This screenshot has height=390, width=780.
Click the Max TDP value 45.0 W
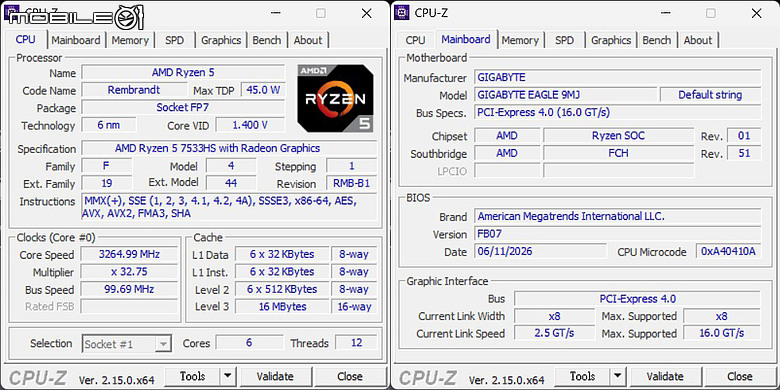[263, 90]
